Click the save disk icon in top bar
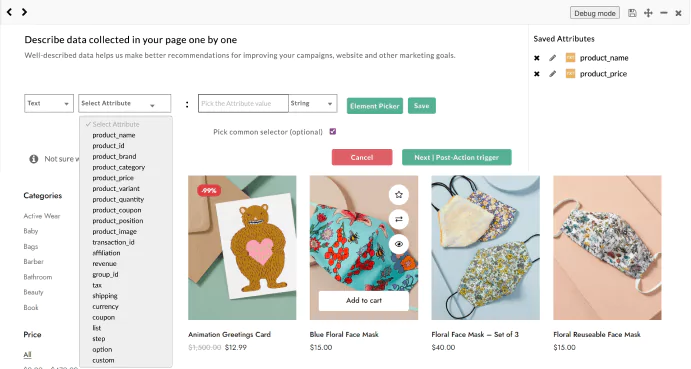 632,13
